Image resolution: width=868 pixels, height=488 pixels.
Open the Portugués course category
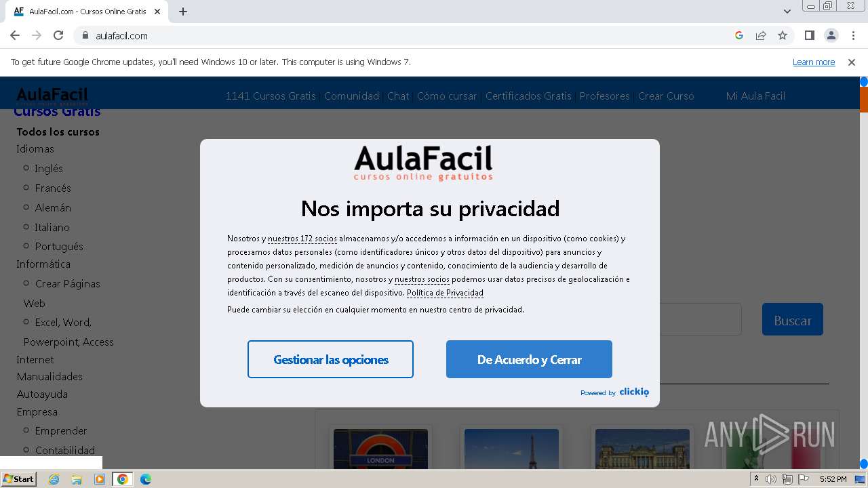click(59, 246)
